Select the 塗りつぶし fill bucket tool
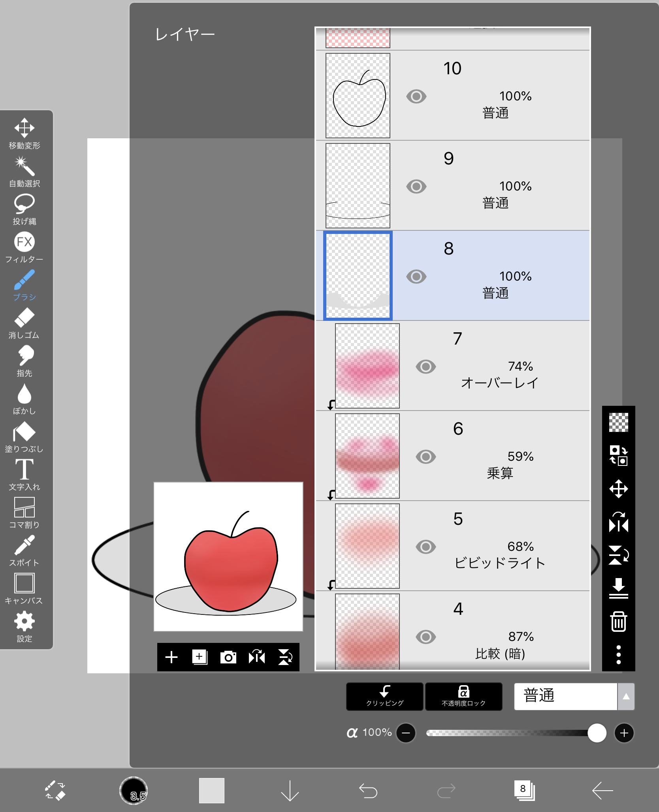 tap(24, 437)
